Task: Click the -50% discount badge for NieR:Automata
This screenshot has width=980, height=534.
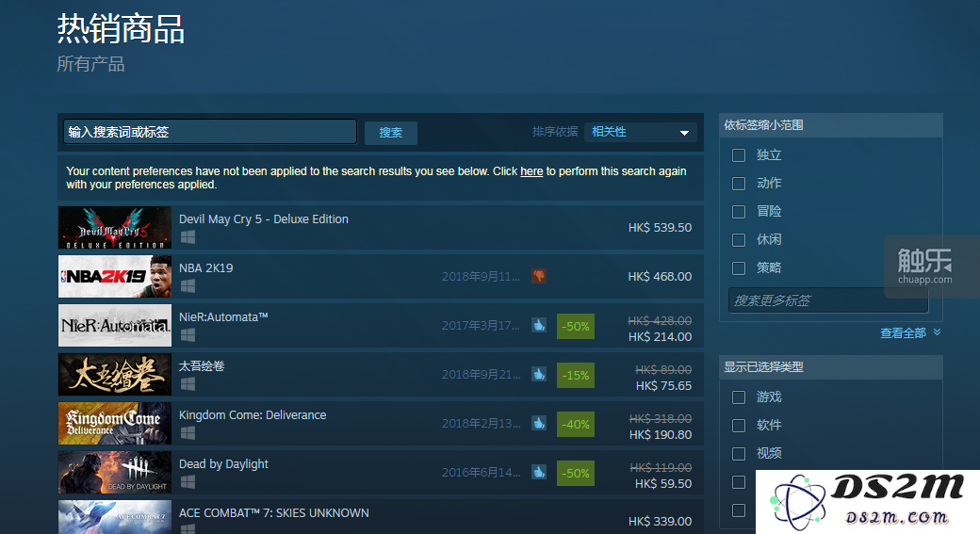Action: click(576, 326)
